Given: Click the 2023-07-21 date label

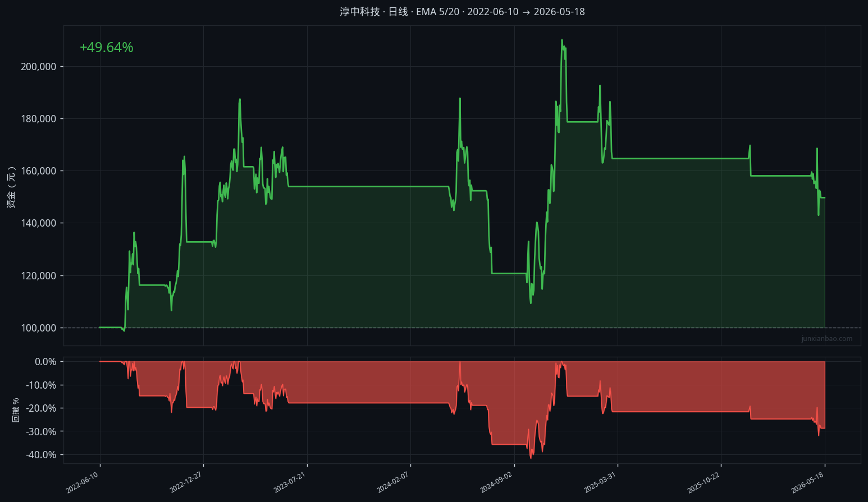Looking at the screenshot, I should pos(290,482).
